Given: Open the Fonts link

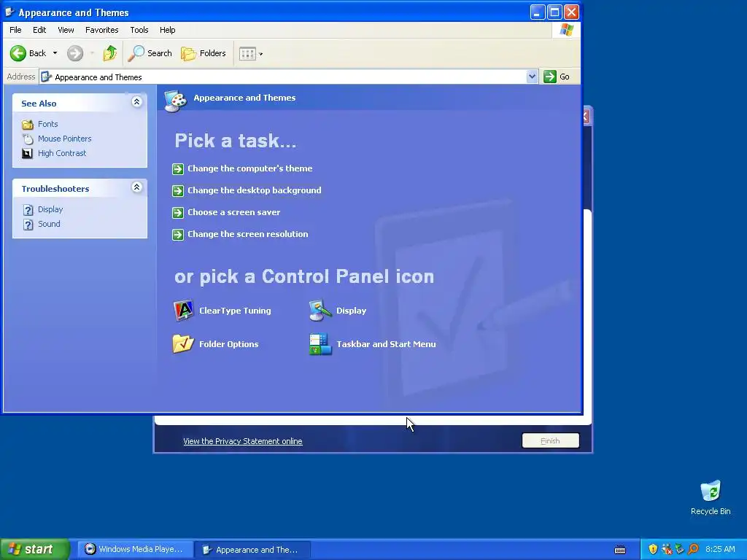Looking at the screenshot, I should 48,124.
